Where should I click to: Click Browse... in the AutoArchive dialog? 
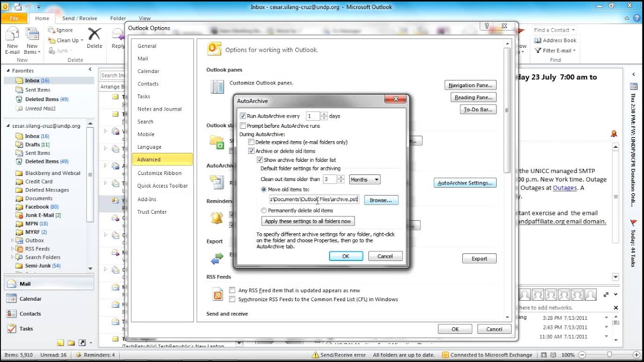pyautogui.click(x=381, y=200)
